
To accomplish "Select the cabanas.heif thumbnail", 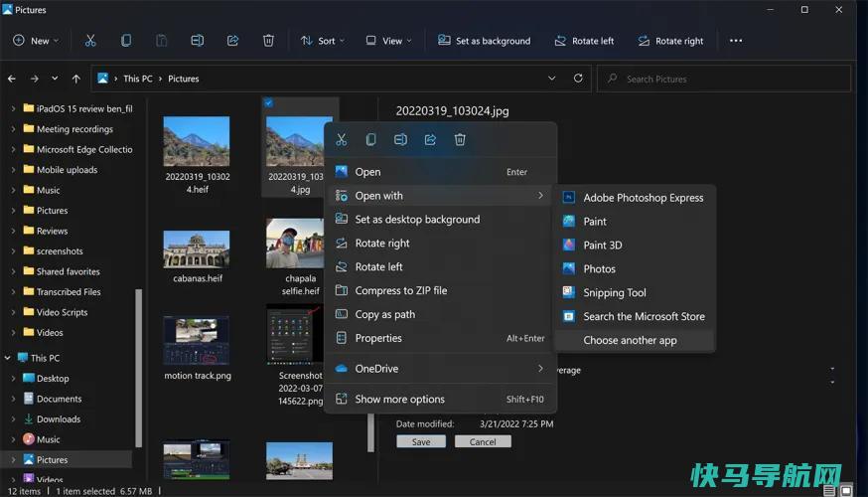I will pos(197,249).
